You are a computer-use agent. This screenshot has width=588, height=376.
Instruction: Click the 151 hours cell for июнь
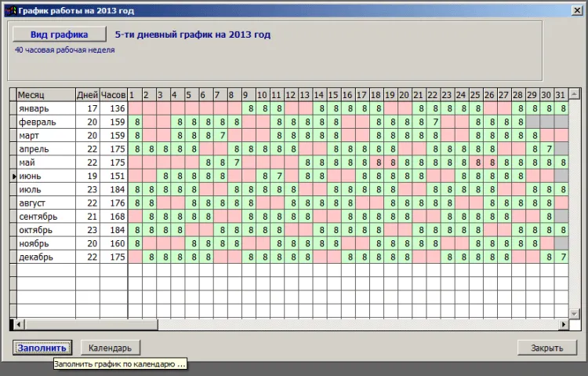[x=114, y=176]
